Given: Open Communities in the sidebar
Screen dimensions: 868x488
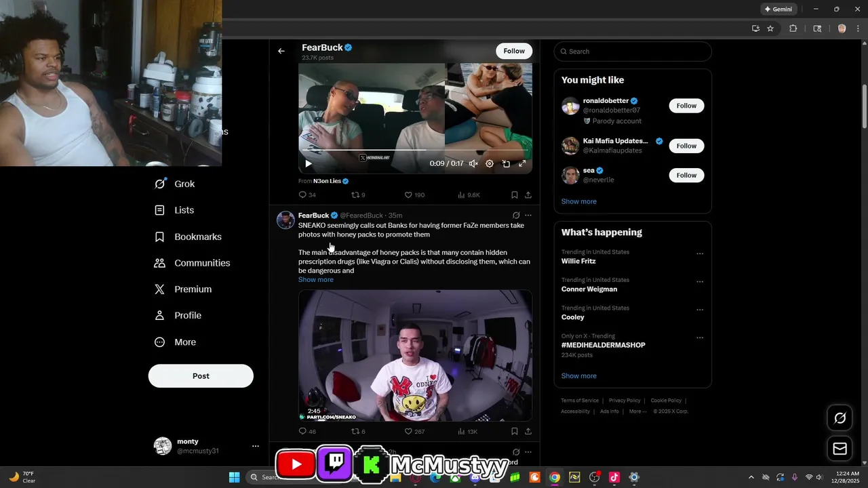Looking at the screenshot, I should coord(193,263).
